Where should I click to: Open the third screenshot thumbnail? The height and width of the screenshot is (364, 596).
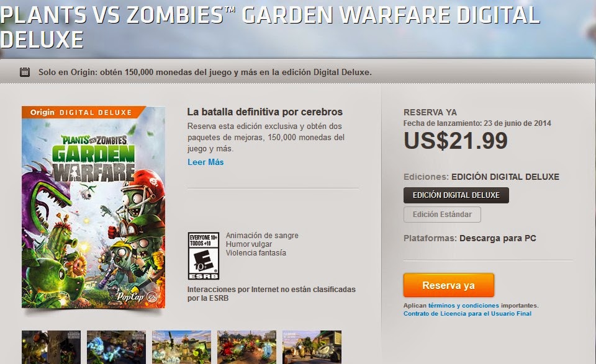(182, 347)
